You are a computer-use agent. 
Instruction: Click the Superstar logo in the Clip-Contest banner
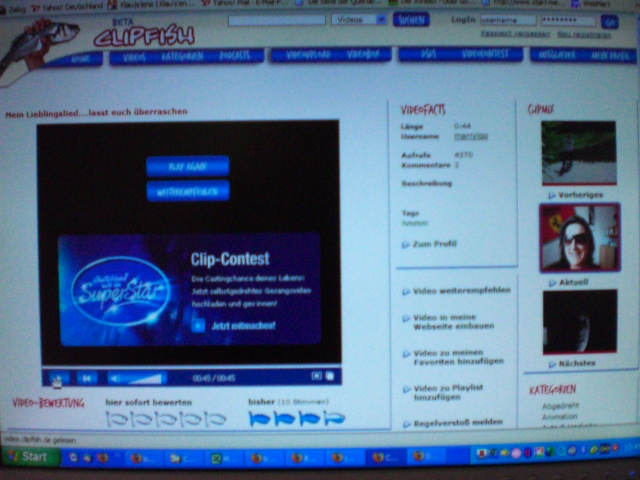click(120, 291)
